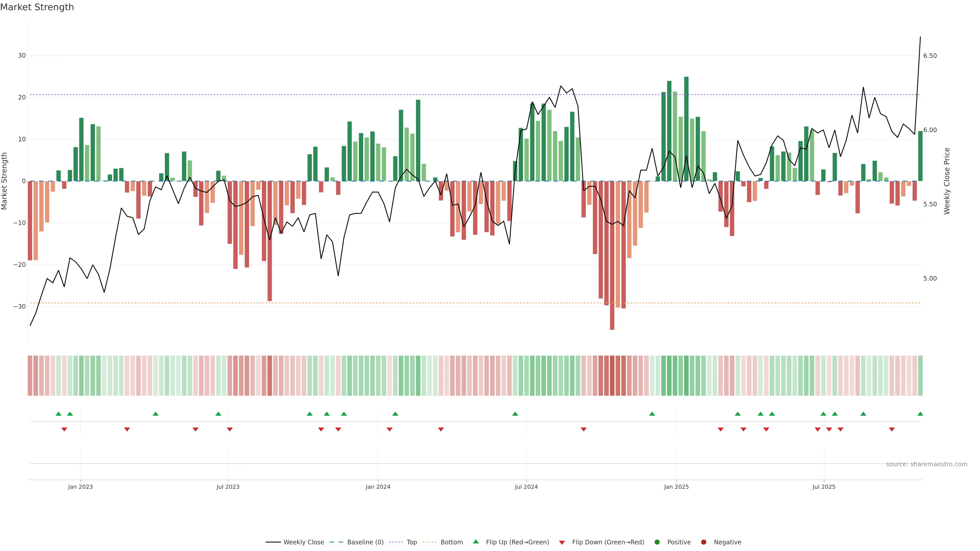Select the rightmost green flip-up triangle marker
Viewport: 980px width, 551px height.
tap(920, 414)
